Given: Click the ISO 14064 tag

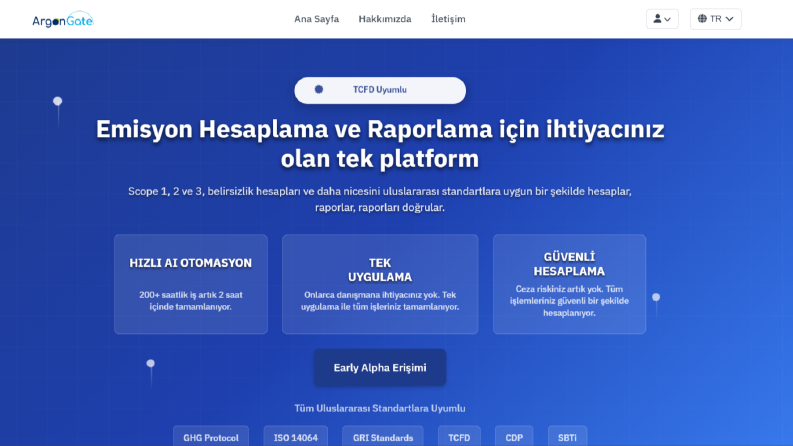Looking at the screenshot, I should pos(296,437).
